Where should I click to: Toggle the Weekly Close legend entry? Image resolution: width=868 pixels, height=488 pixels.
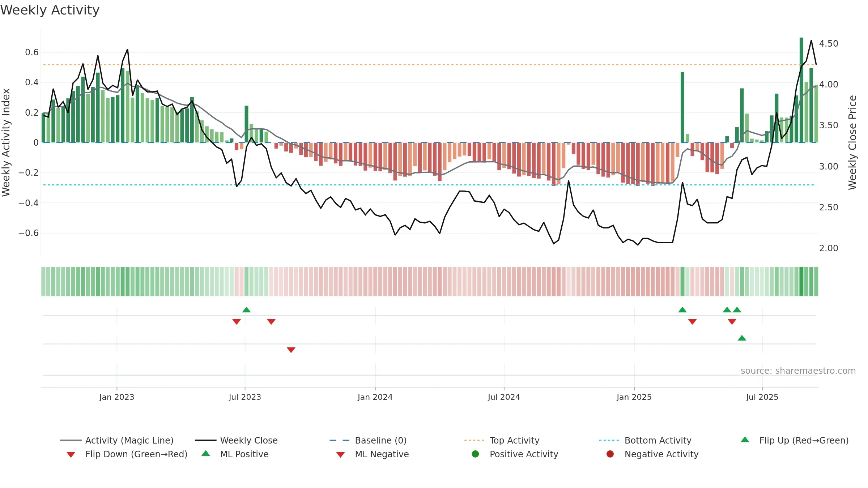point(236,440)
